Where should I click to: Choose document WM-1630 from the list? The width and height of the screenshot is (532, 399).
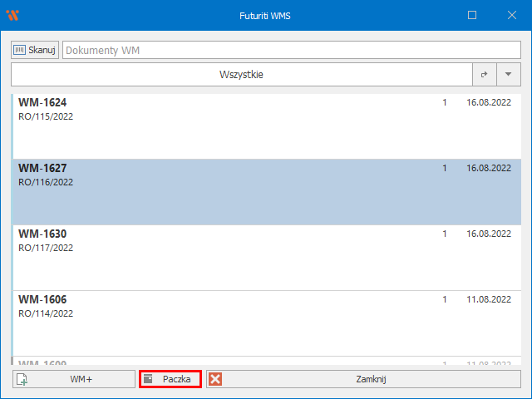point(266,256)
